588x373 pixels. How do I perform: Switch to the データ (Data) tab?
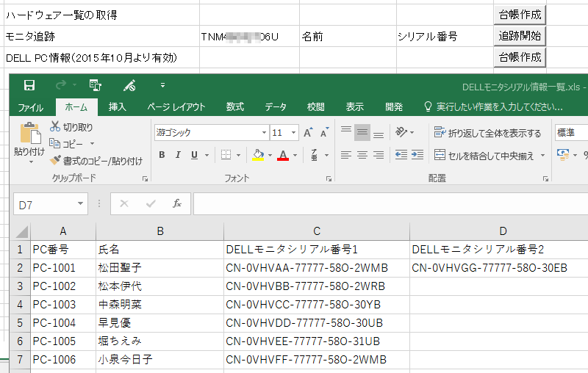(x=276, y=107)
